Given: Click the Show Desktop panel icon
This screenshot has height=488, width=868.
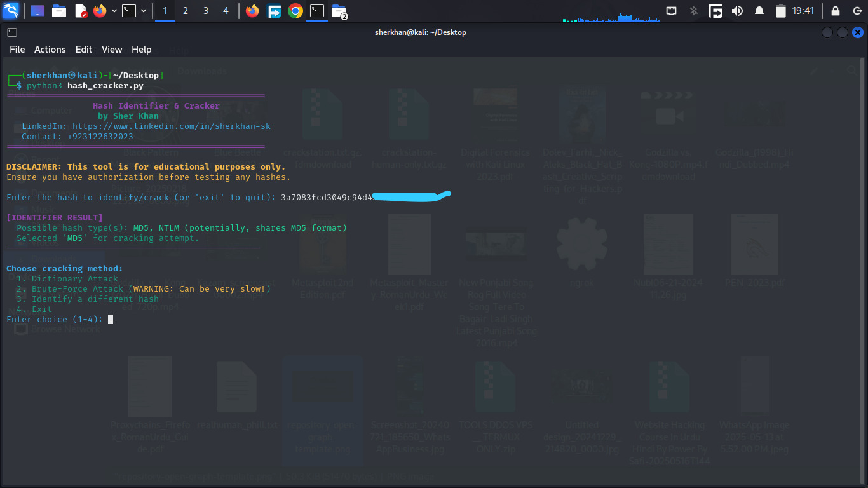Looking at the screenshot, I should 37,11.
